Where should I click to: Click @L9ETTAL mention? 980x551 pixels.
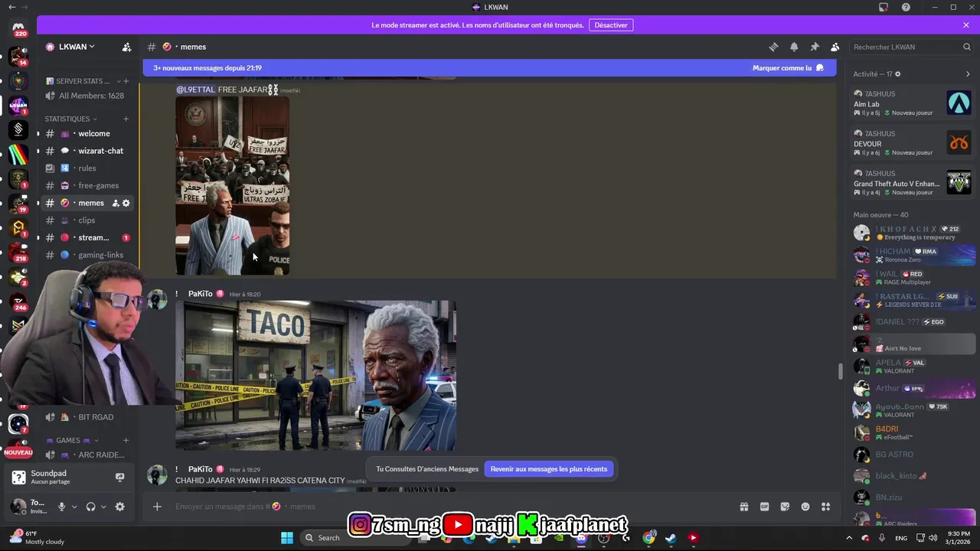[x=196, y=90]
